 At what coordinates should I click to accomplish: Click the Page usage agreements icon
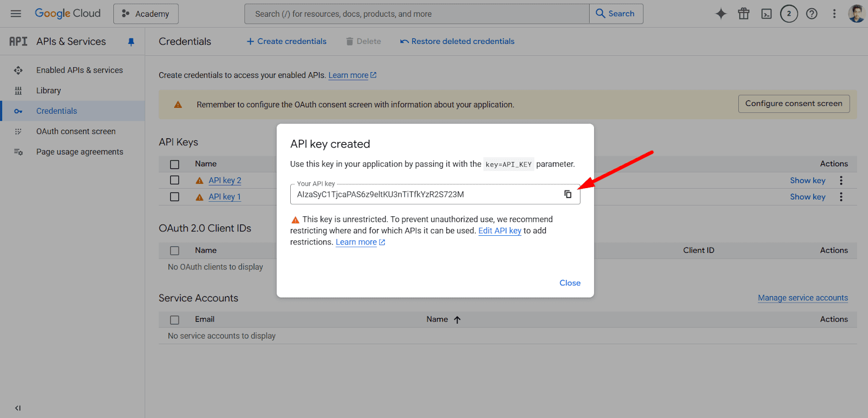click(x=18, y=152)
